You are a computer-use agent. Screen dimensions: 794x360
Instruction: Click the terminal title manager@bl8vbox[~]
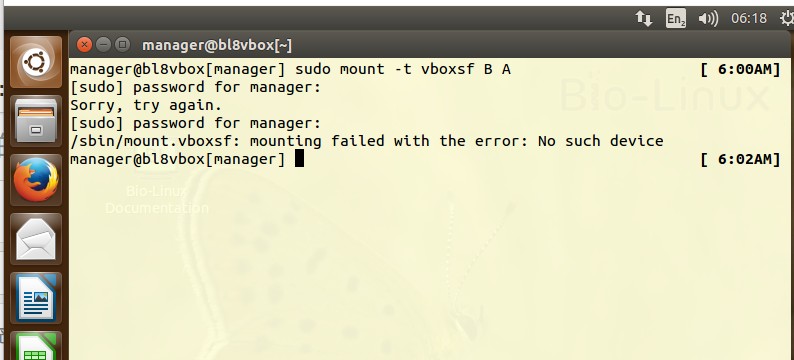pyautogui.click(x=217, y=46)
